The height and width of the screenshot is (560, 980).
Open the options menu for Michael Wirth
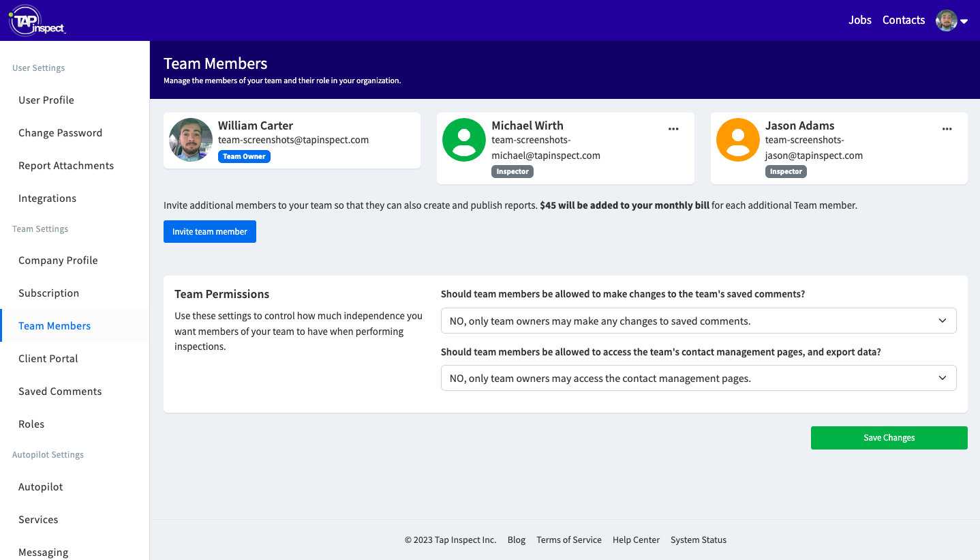pyautogui.click(x=673, y=128)
